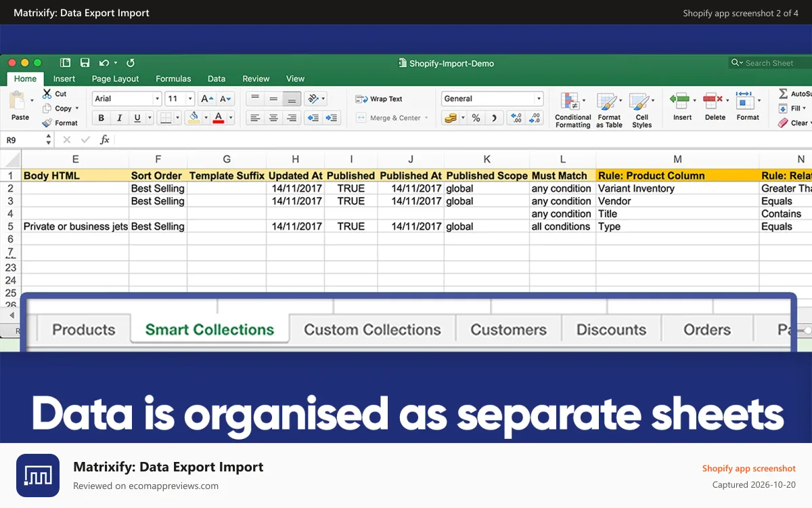The height and width of the screenshot is (508, 812).
Task: Click the Cut scissors icon
Action: click(47, 93)
